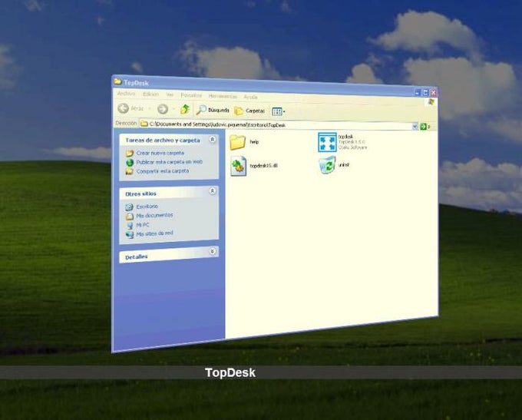Select the topdesk application icon
This screenshot has width=522, height=420.
[327, 142]
